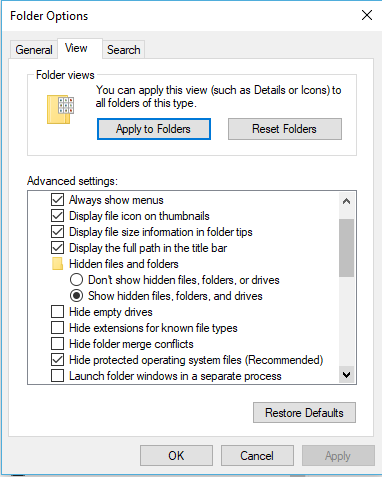Enable Hide empty drives checkbox
382x477 pixels.
tap(57, 312)
